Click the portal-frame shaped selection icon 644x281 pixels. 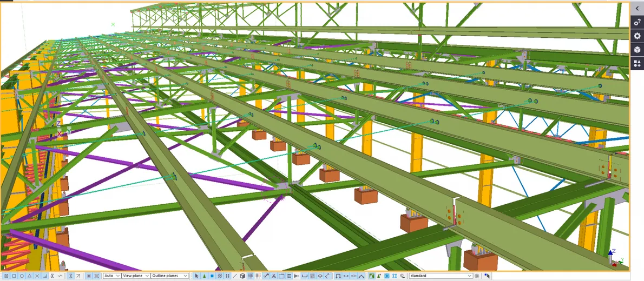click(x=338, y=276)
